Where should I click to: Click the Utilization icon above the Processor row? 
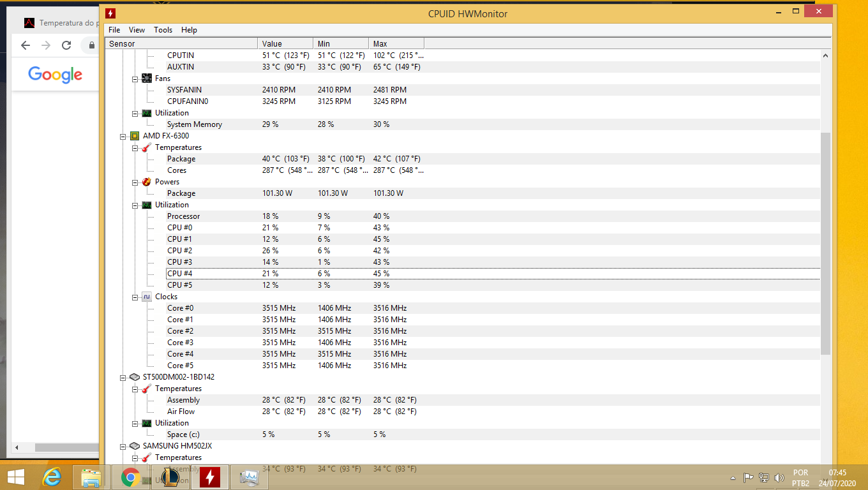pos(147,205)
